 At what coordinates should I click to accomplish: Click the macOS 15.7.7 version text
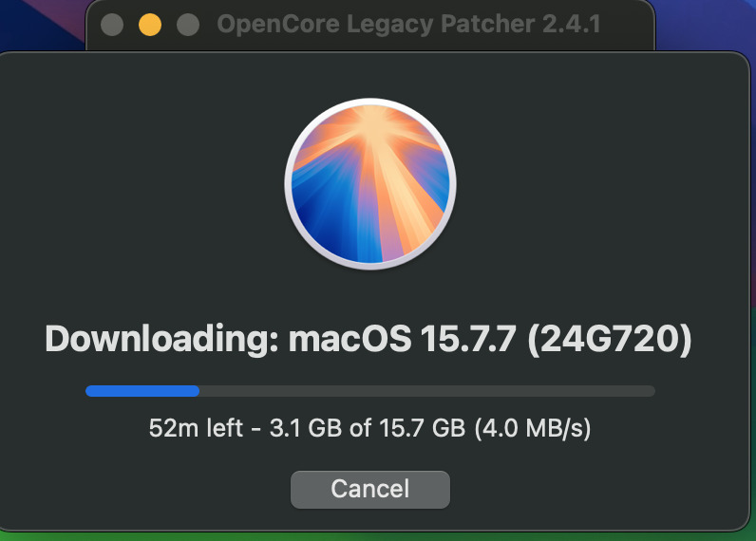pyautogui.click(x=403, y=339)
